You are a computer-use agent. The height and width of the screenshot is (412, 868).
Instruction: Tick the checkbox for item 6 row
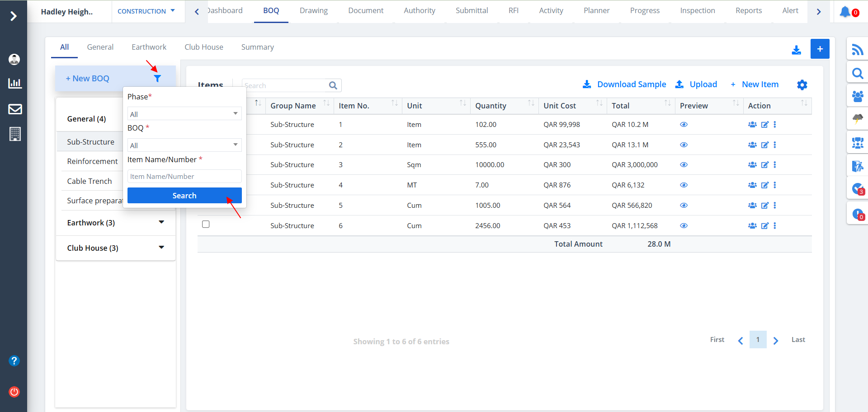[x=206, y=225]
